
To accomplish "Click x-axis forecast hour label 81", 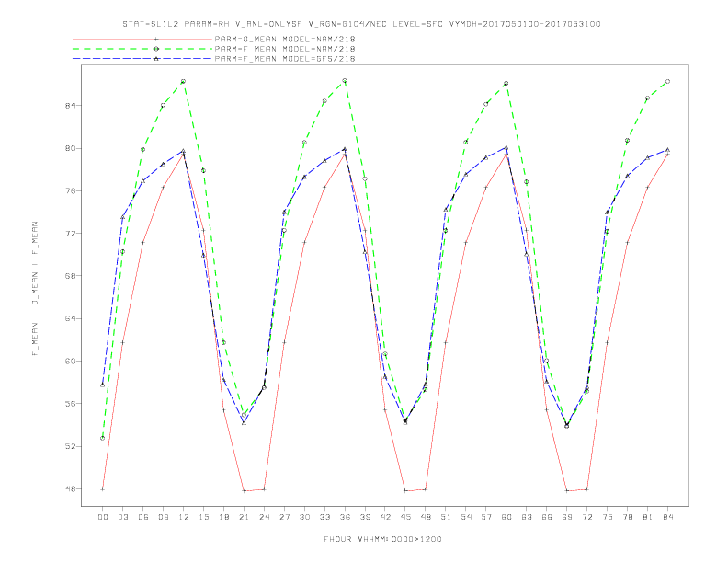I will [x=648, y=517].
